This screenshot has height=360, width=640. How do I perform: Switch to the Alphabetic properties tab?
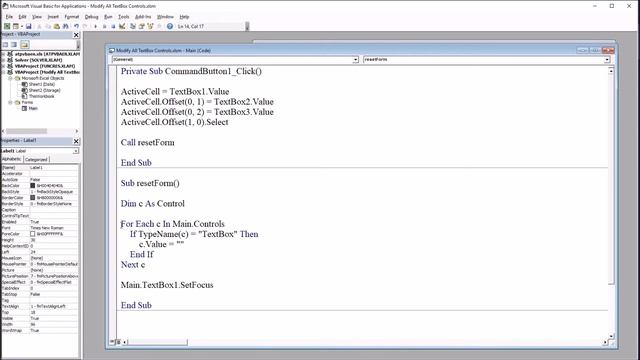tap(11, 159)
